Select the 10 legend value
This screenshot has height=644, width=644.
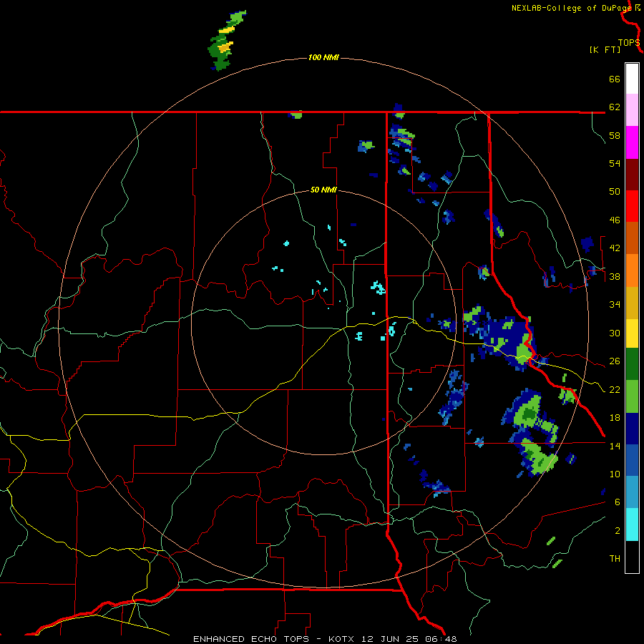[x=615, y=474]
